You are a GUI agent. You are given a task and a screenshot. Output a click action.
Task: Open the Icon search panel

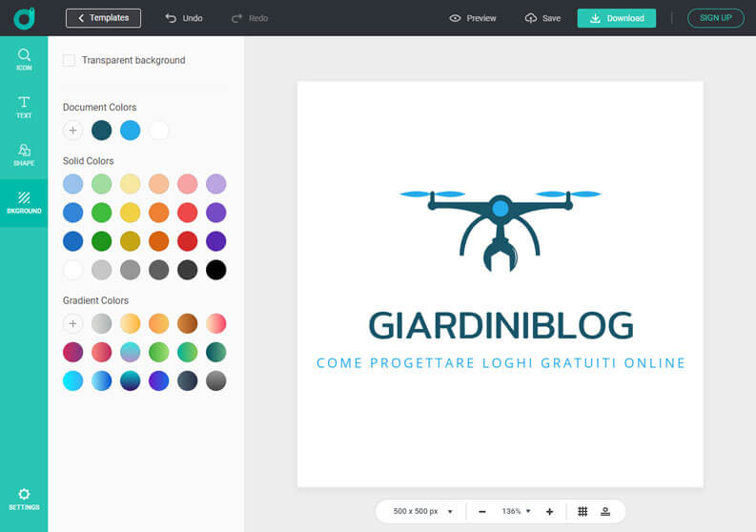[x=24, y=60]
